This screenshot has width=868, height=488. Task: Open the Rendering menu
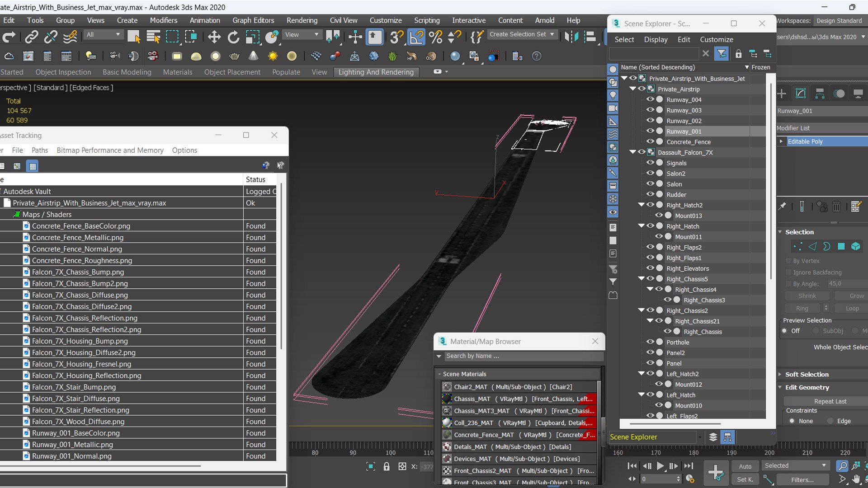pos(302,20)
